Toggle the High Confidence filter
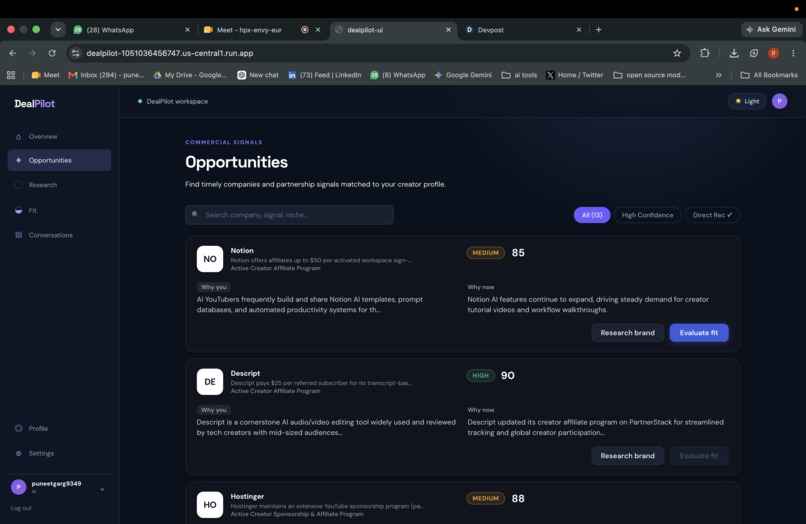 pos(647,215)
